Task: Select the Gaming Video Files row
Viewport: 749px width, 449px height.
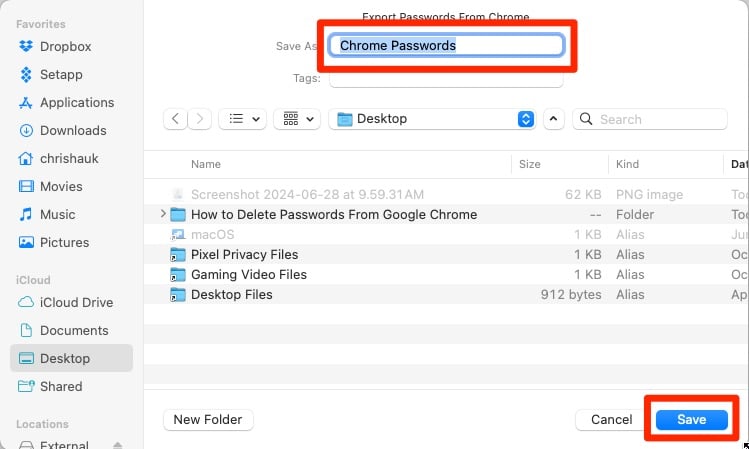Action: 446,275
